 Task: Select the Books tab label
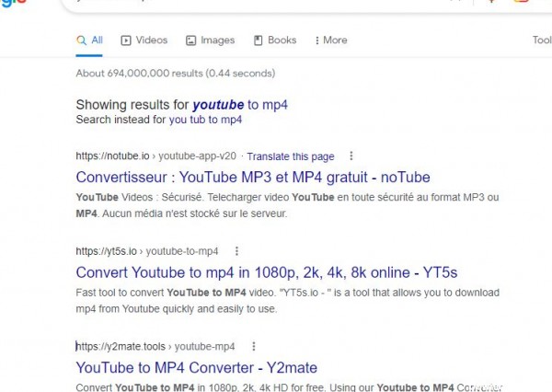pyautogui.click(x=282, y=40)
